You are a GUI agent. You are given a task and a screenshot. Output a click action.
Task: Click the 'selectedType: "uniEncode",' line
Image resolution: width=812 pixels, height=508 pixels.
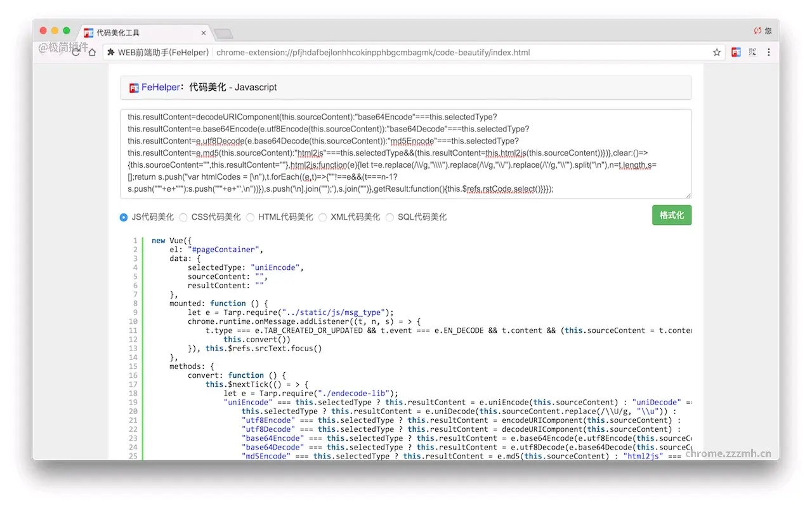(x=246, y=267)
